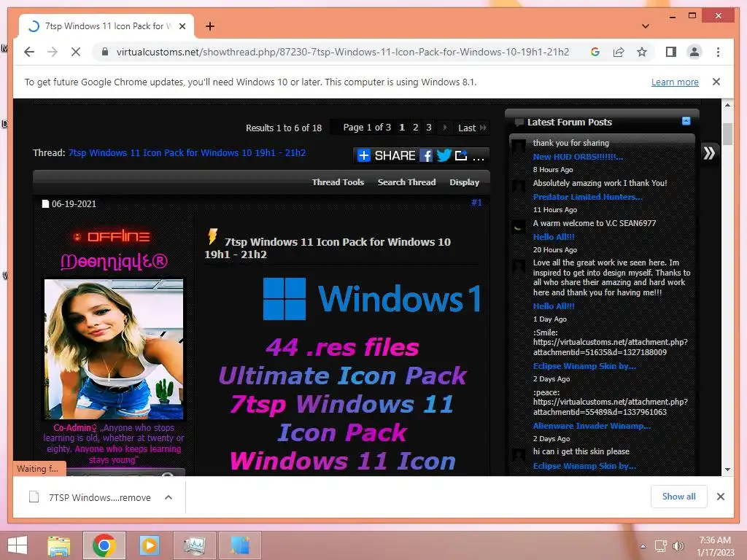Open the volume control
747x560 pixels.
(x=678, y=546)
